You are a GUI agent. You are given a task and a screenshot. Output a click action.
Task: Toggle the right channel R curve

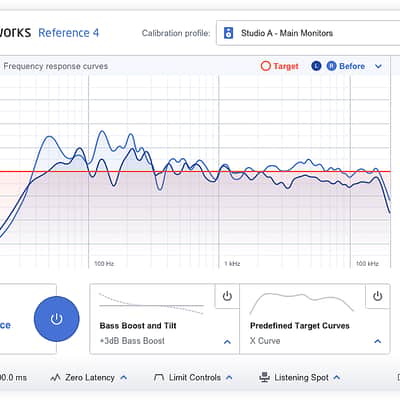point(331,66)
